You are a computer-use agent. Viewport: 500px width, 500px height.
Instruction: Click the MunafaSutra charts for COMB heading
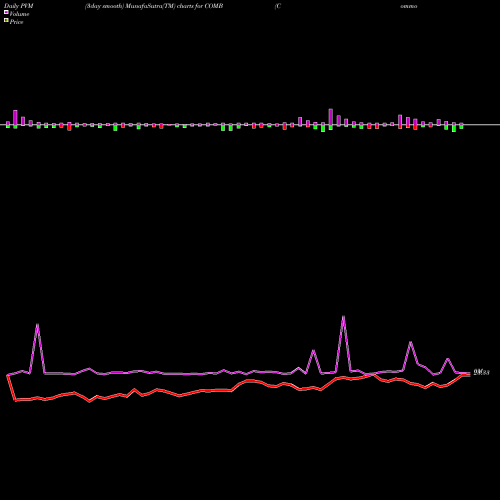(x=154, y=6)
